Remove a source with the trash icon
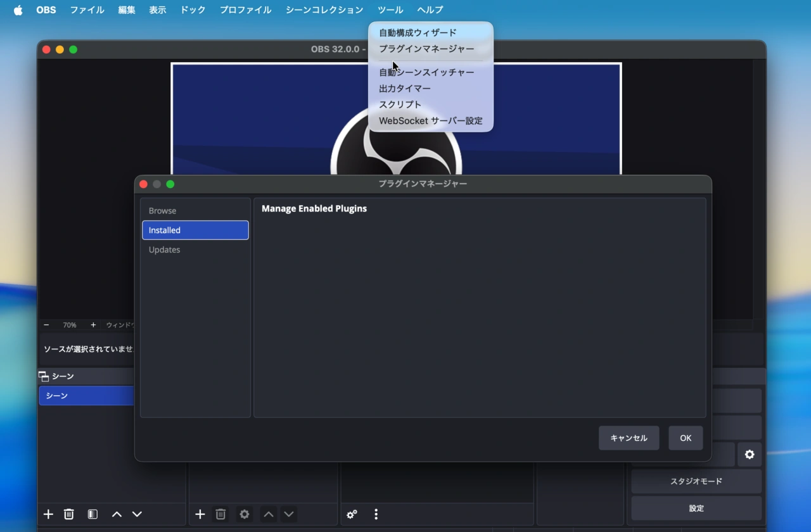 point(220,514)
